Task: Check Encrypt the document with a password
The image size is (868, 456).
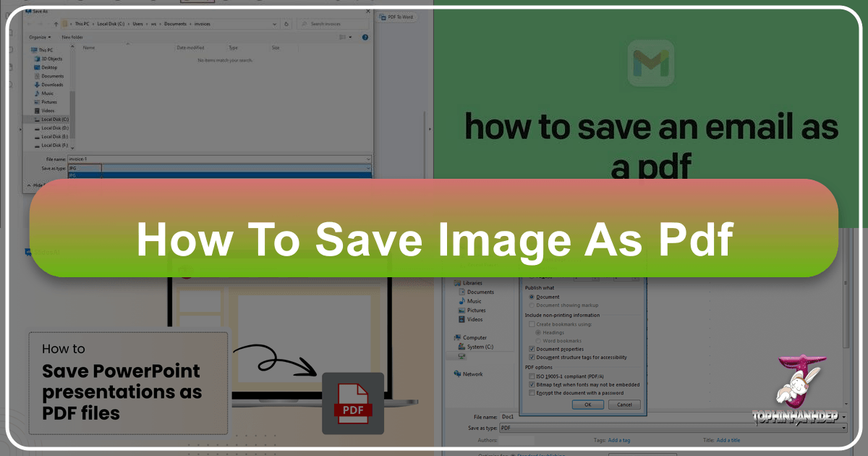Action: 532,393
